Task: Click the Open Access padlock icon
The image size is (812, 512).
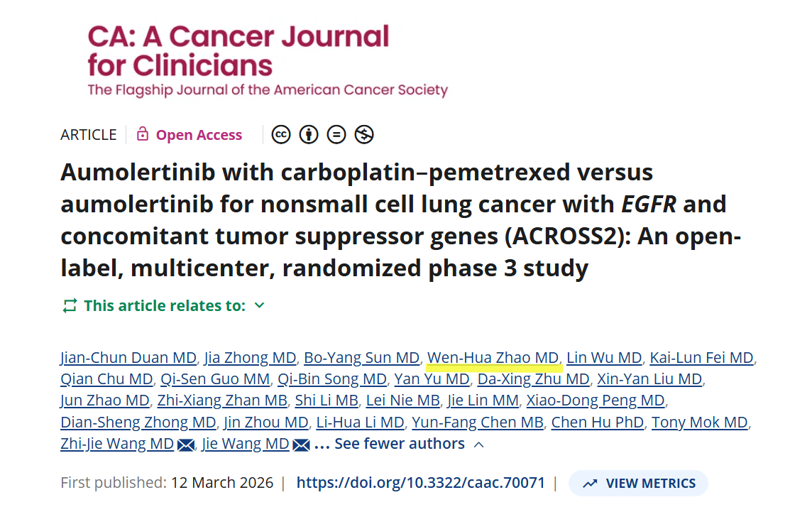Action: coord(143,134)
